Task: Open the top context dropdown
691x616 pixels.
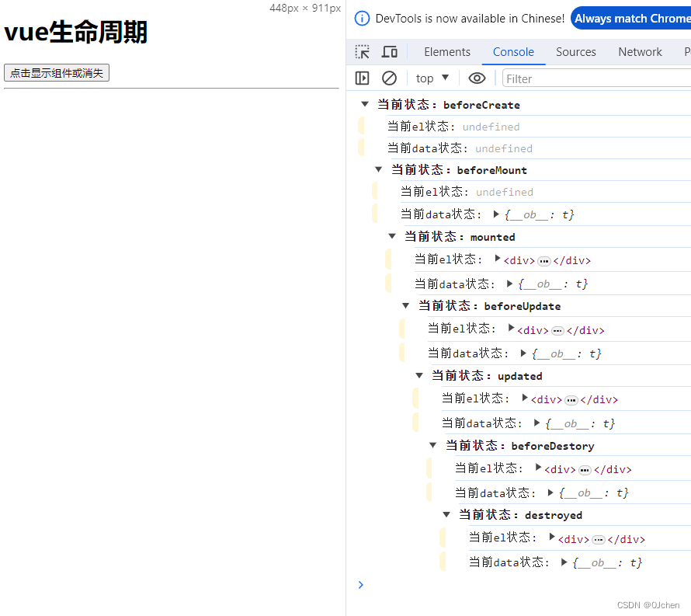Action: [432, 78]
